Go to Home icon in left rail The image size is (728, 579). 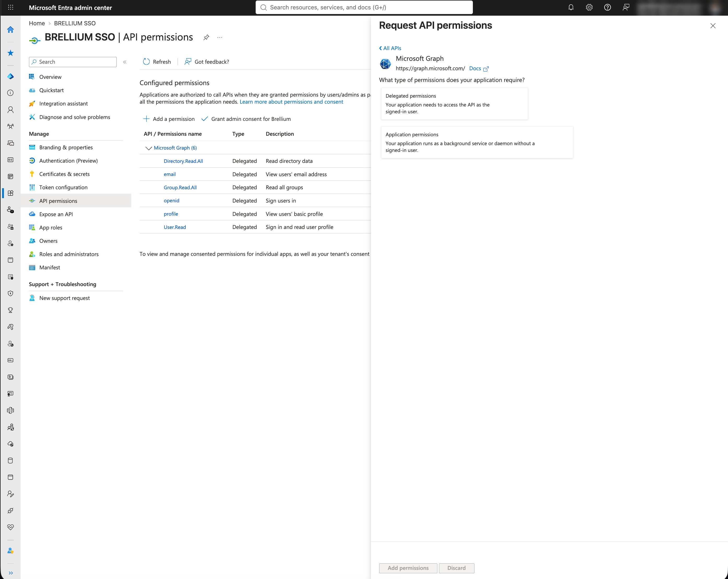coord(10,30)
